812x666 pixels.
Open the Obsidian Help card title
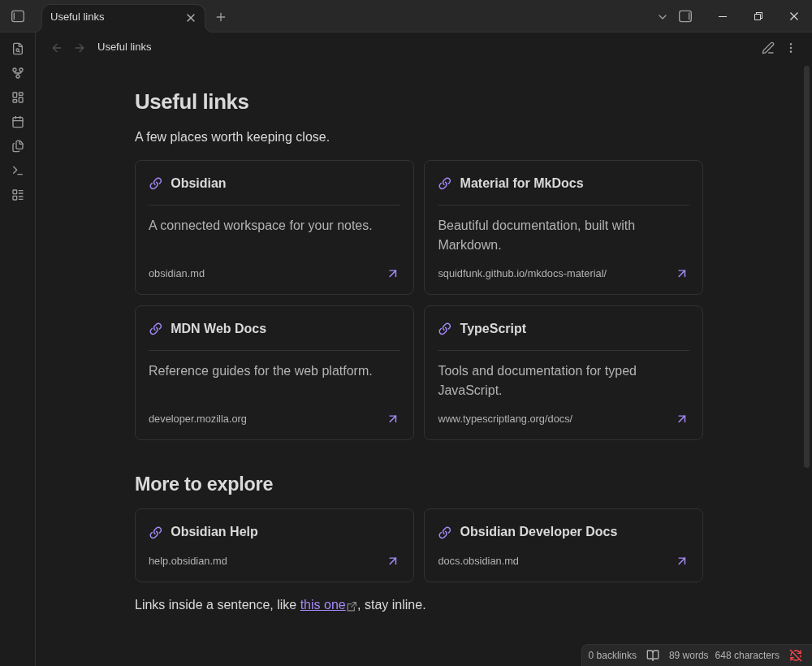pos(214,532)
